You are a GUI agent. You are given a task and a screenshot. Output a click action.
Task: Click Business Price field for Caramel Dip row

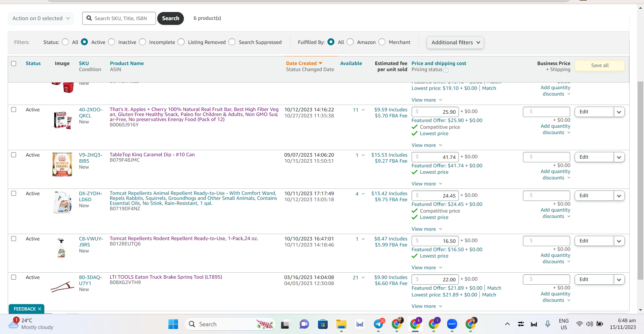pyautogui.click(x=546, y=157)
